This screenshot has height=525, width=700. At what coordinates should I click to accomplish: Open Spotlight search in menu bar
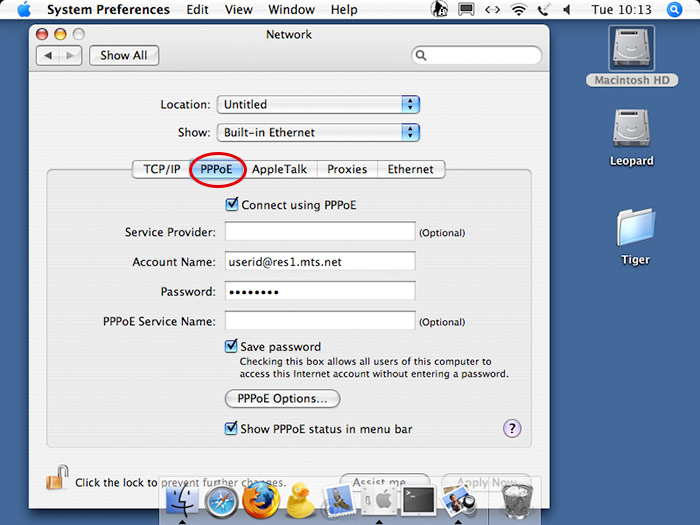click(674, 9)
